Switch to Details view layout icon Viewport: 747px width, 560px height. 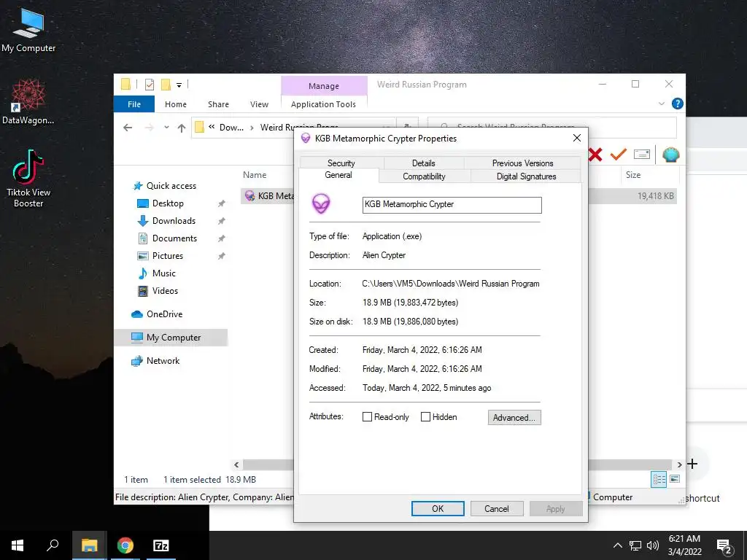coord(659,479)
